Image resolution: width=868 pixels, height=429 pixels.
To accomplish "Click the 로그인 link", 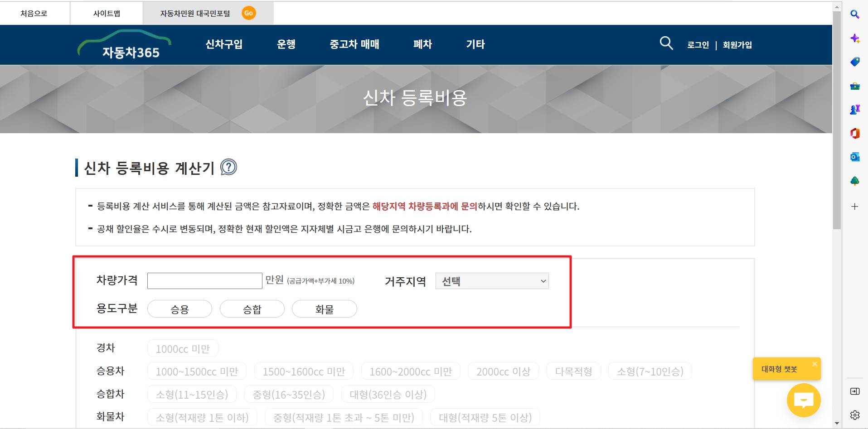I will coord(697,44).
